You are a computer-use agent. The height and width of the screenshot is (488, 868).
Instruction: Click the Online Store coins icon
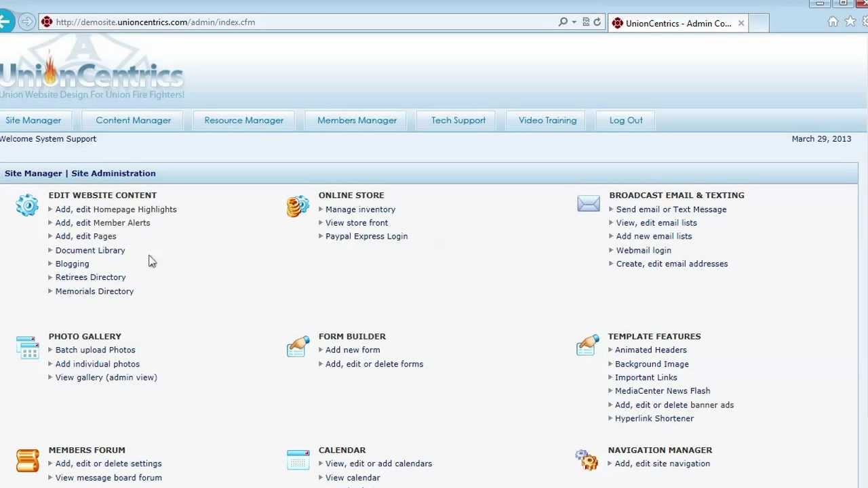coord(298,206)
